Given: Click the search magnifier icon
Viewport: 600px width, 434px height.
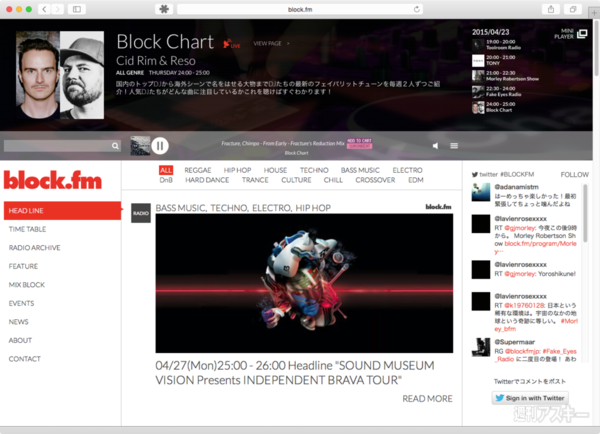Looking at the screenshot, I should pyautogui.click(x=115, y=146).
